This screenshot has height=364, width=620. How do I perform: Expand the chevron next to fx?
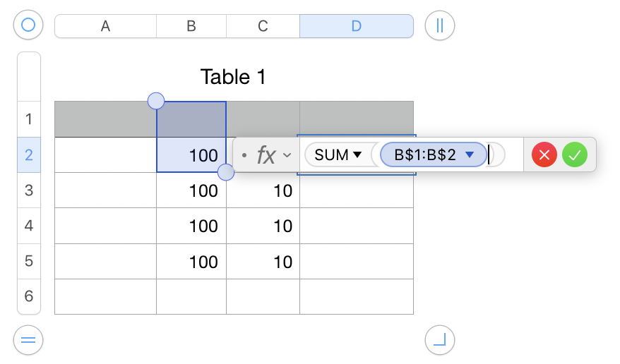pyautogui.click(x=287, y=155)
